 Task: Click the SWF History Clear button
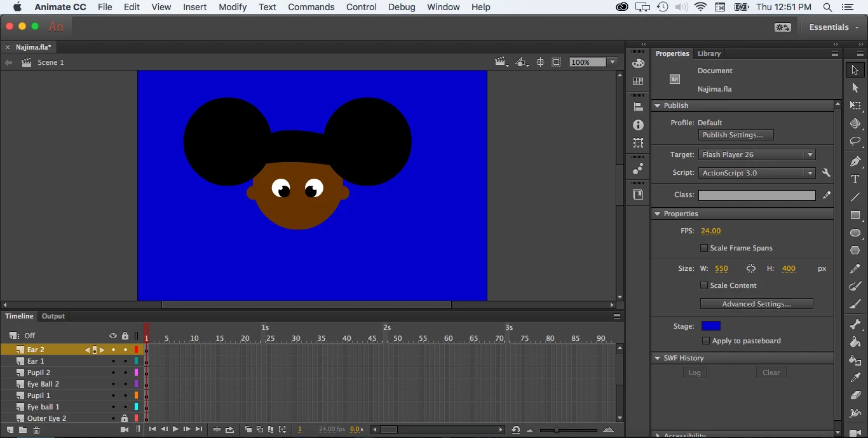coord(771,373)
